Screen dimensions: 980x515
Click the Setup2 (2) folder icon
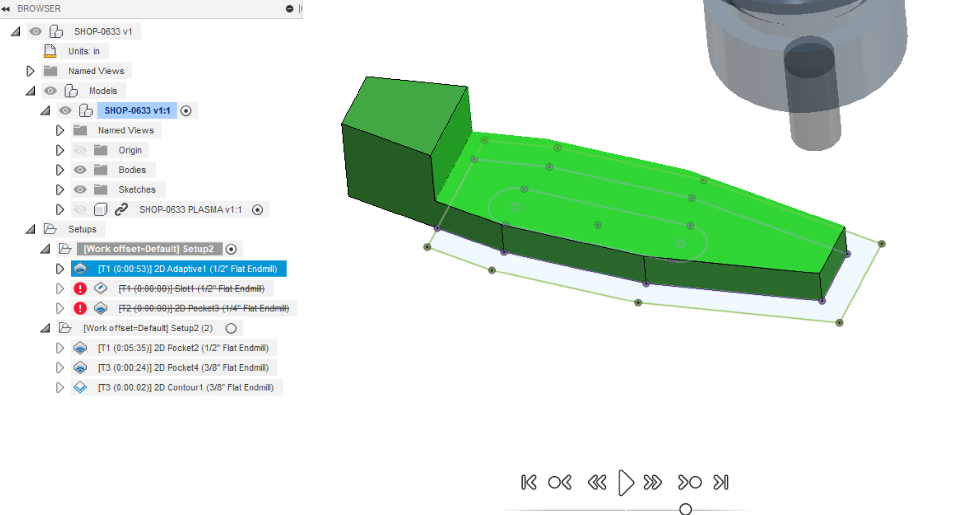pyautogui.click(x=65, y=329)
